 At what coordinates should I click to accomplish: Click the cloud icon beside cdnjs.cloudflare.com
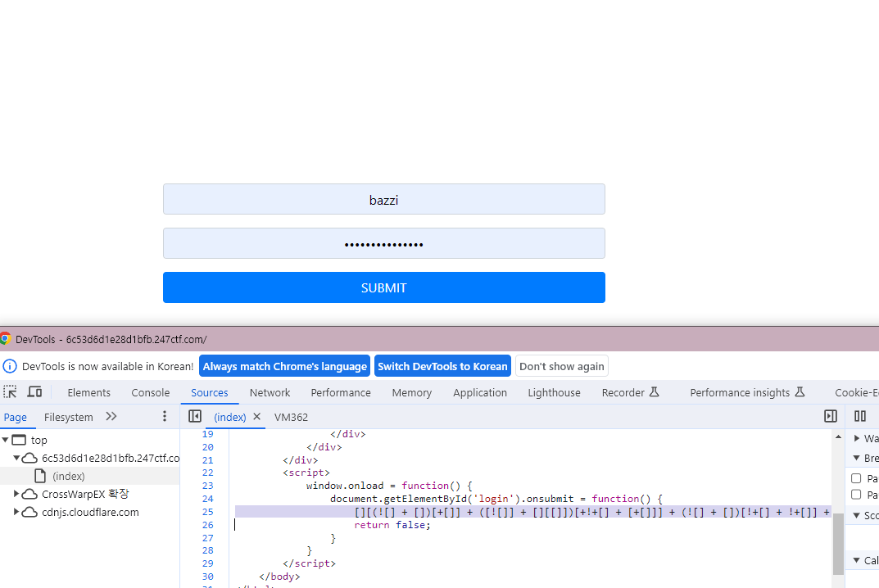click(x=29, y=512)
